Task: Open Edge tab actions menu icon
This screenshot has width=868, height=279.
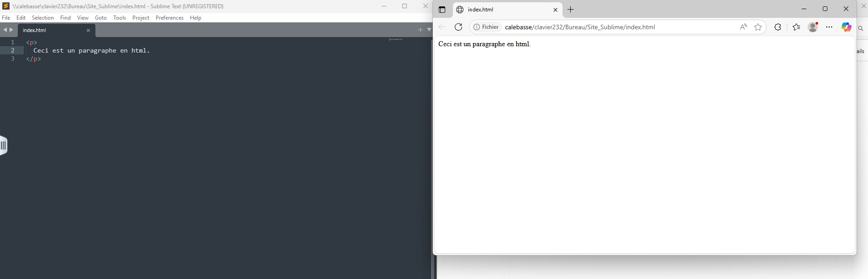Action: pos(442,10)
